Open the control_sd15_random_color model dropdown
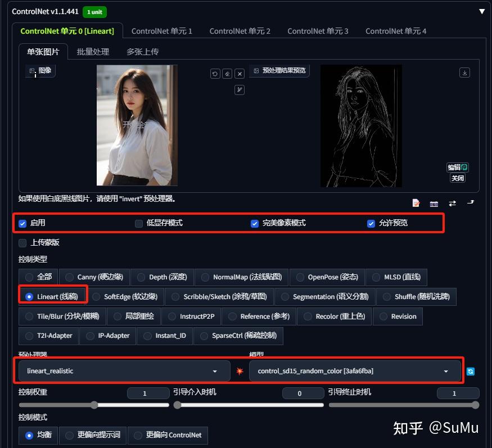This screenshot has width=492, height=448. tap(355, 371)
